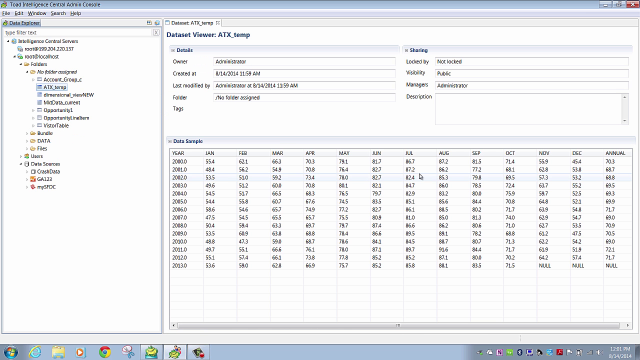
Task: Collapse the Intelligence Central Servers node
Action: pos(8,41)
